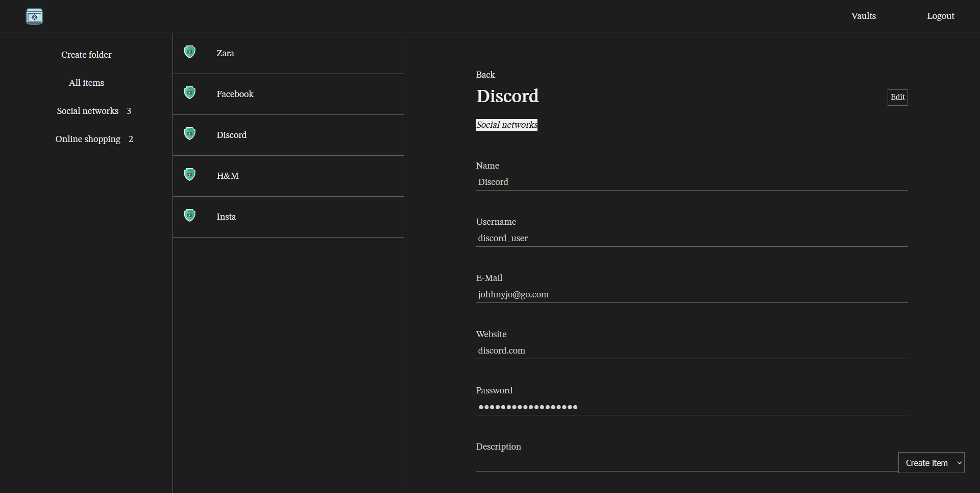Open the Create item dropdown
The image size is (980, 493).
tap(931, 463)
